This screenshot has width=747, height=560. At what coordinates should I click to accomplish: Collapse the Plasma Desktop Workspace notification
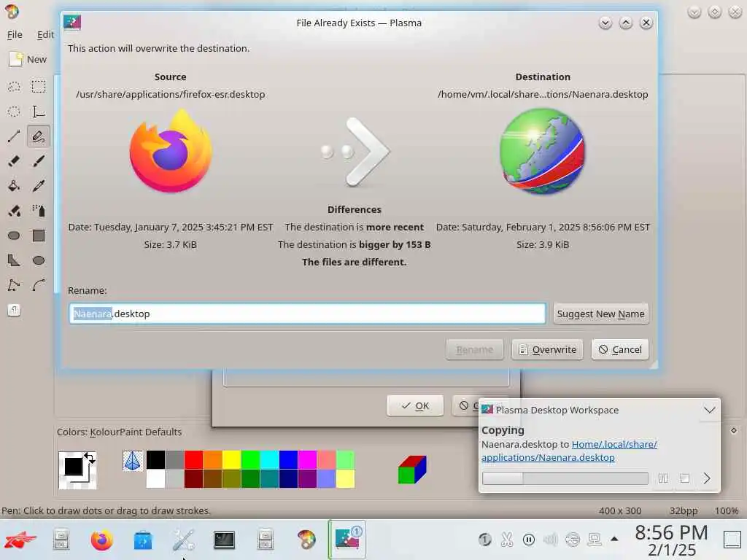point(709,410)
